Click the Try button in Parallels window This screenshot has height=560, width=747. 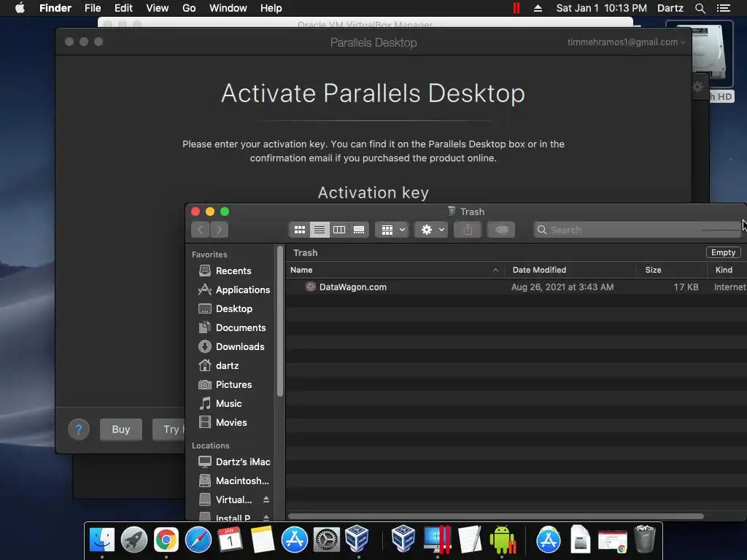coord(169,429)
